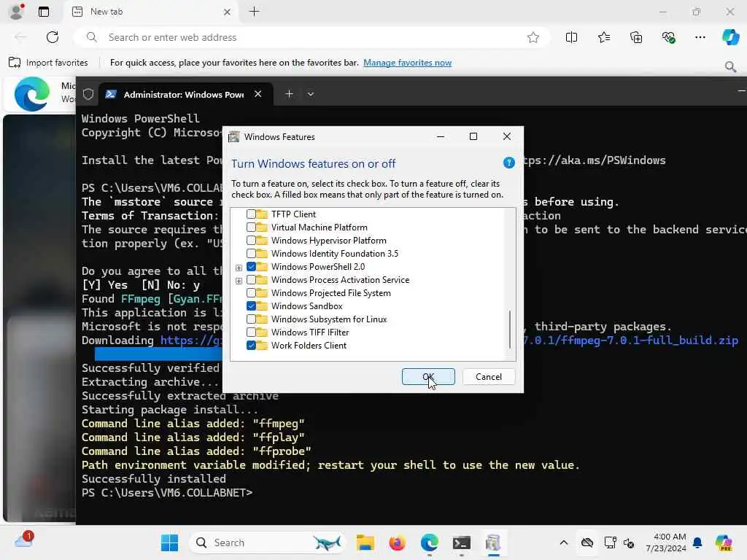Enable Windows Subsystem for Linux checkbox

pos(251,319)
